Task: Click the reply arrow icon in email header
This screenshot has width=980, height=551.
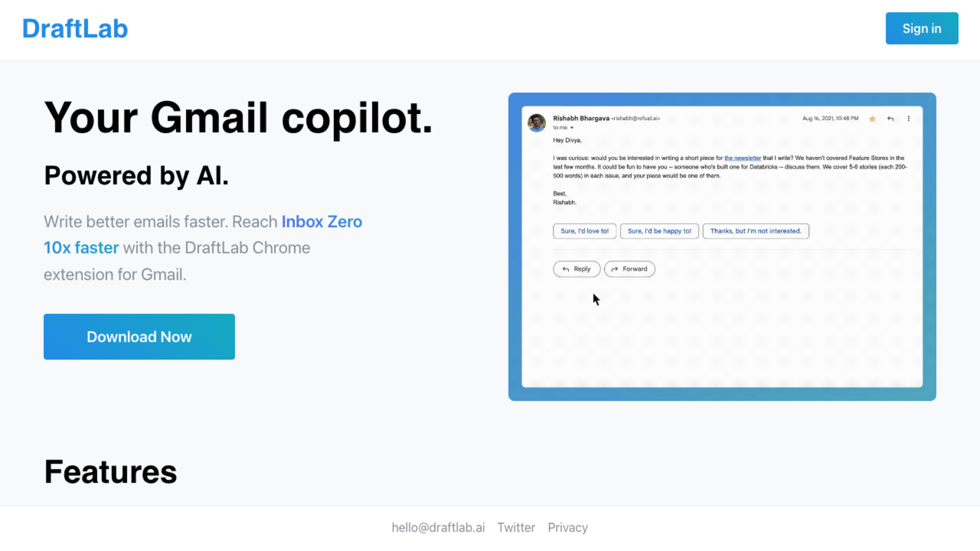Action: pyautogui.click(x=890, y=118)
